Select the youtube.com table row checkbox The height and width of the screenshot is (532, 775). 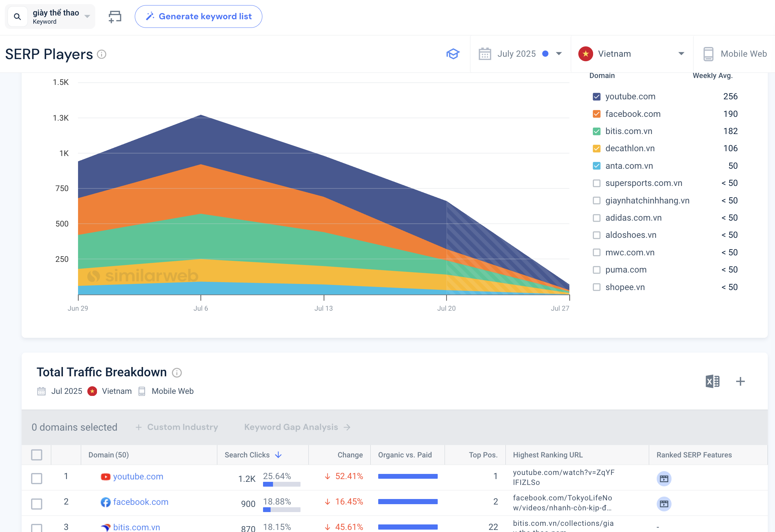coord(37,478)
